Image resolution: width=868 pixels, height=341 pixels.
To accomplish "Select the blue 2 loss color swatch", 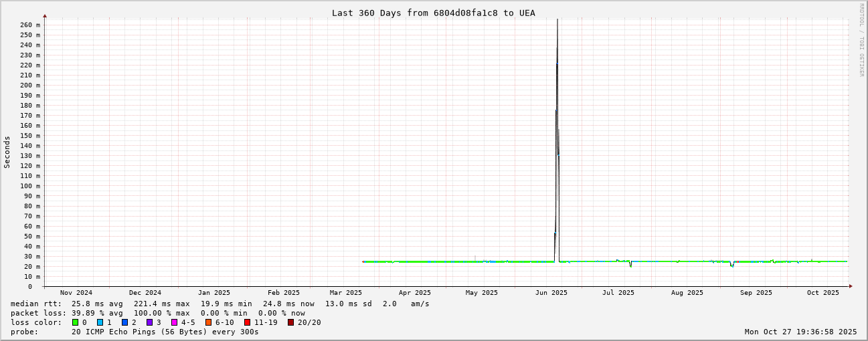I will (124, 322).
